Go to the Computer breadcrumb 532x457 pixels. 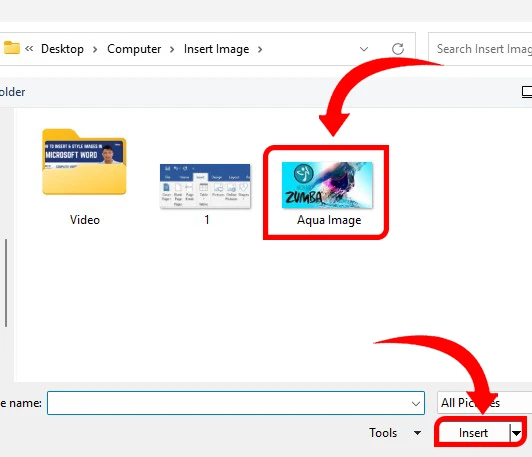[134, 49]
